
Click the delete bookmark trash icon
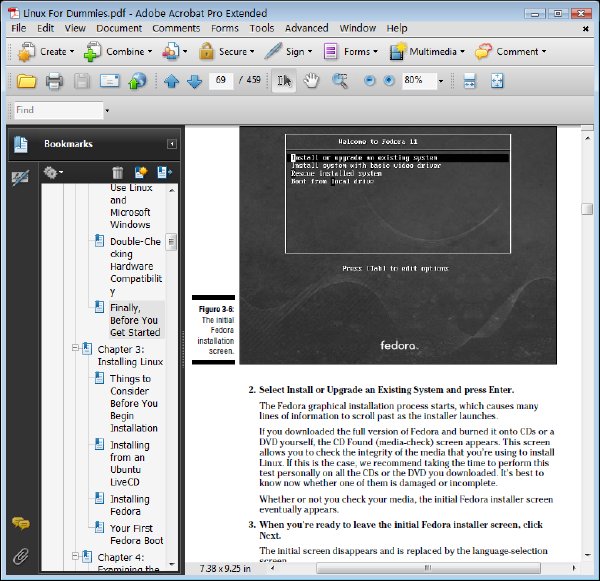(x=118, y=173)
